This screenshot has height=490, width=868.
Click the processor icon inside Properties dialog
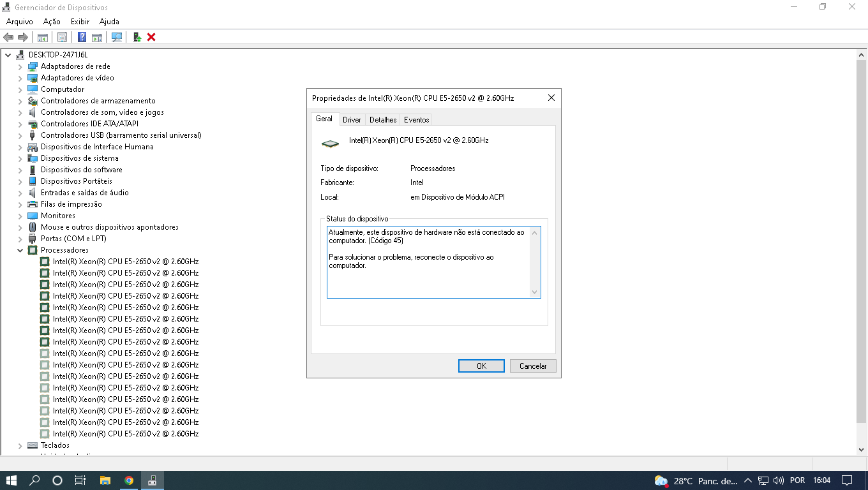[330, 144]
